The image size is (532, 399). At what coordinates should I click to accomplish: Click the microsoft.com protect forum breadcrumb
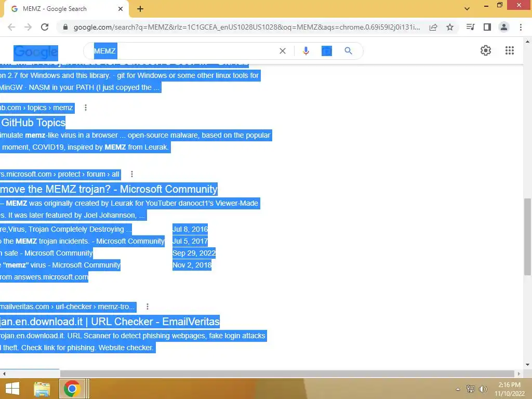point(60,174)
